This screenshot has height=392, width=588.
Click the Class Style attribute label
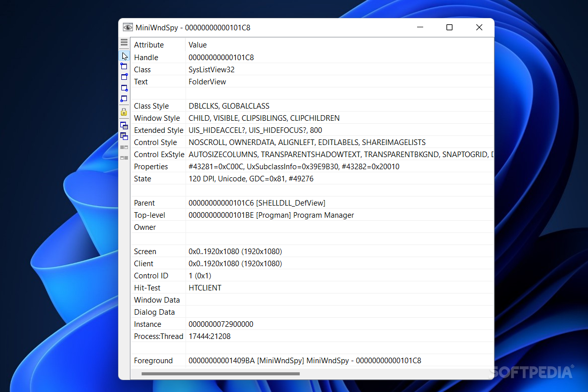tap(151, 106)
